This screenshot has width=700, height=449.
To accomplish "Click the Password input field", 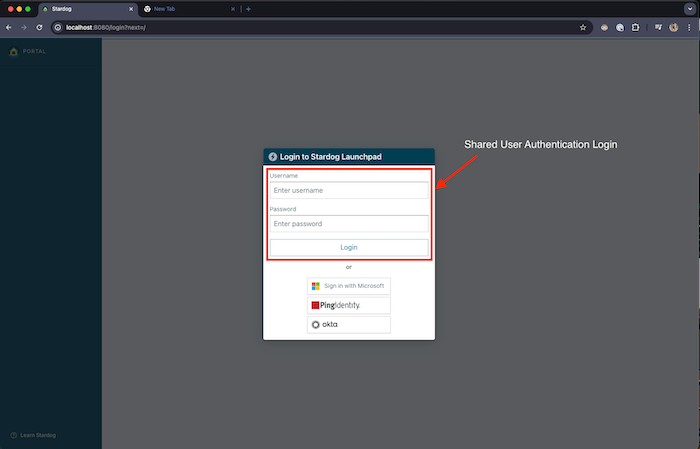I will pyautogui.click(x=349, y=224).
